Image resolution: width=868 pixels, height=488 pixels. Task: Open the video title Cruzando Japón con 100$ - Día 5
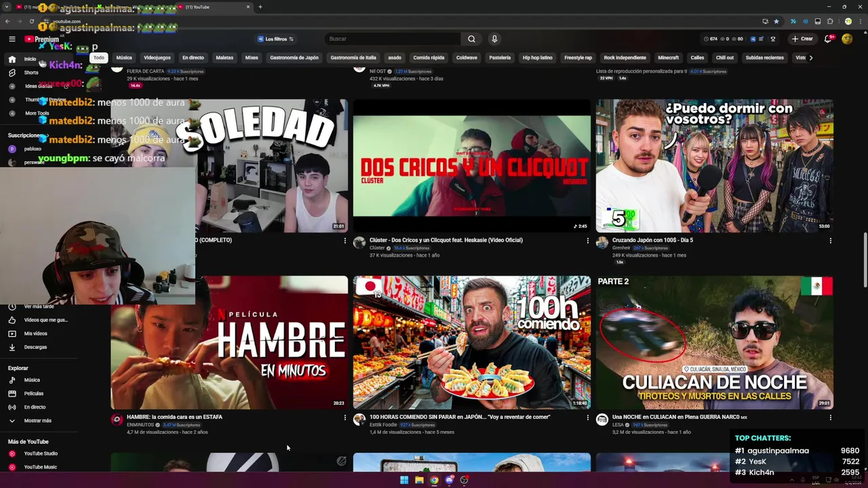[x=652, y=240]
